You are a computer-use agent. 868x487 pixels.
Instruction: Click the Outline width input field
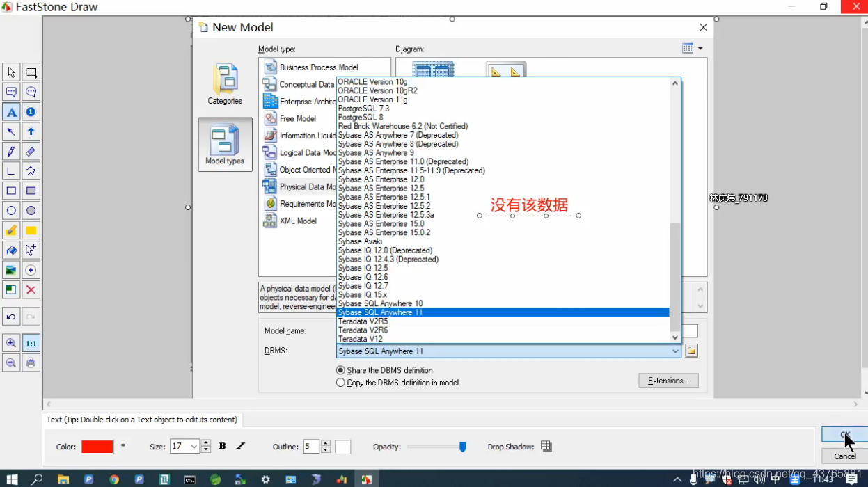click(312, 447)
